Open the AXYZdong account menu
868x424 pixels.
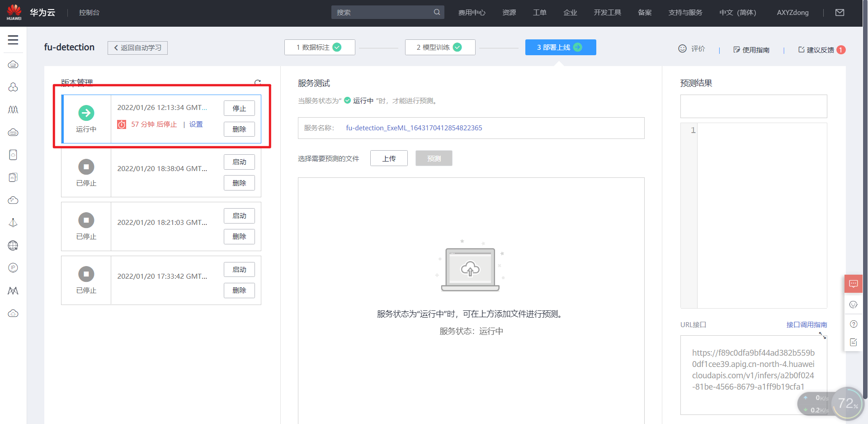point(793,13)
